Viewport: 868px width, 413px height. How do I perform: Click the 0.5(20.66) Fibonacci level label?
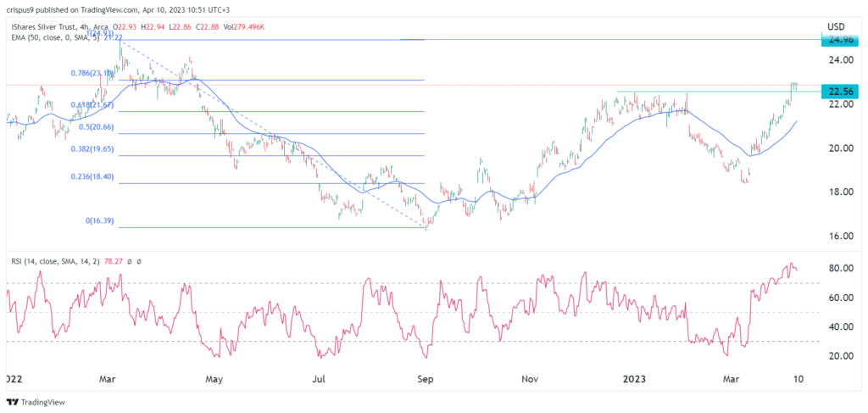pos(95,126)
